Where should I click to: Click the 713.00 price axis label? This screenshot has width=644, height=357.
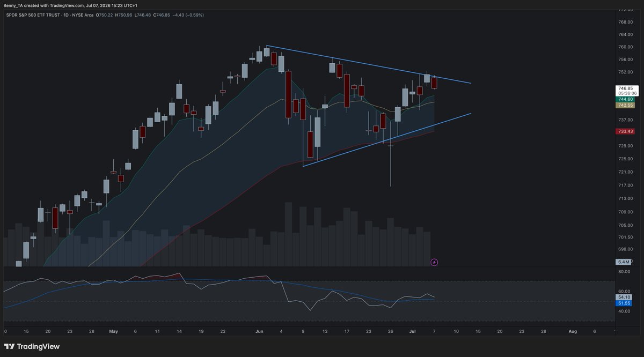(x=626, y=198)
